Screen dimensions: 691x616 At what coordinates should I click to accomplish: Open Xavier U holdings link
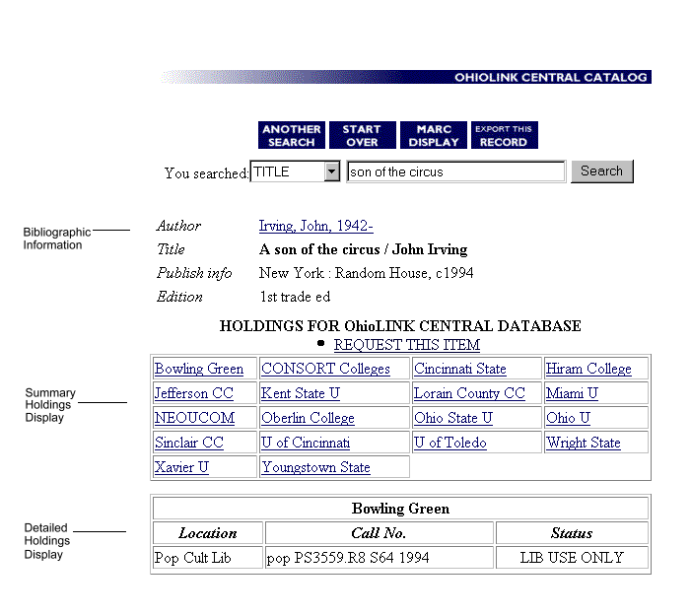(x=181, y=467)
